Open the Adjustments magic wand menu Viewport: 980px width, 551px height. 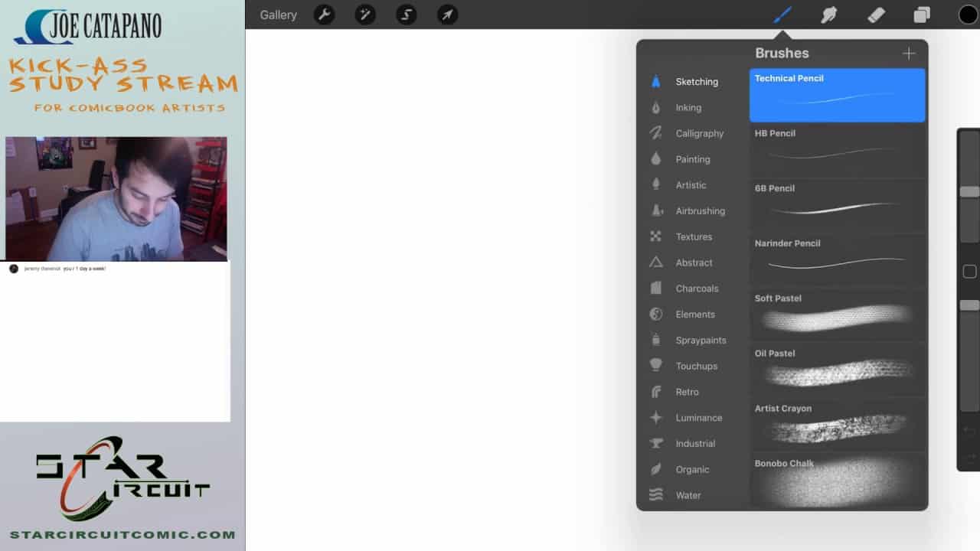[x=365, y=15]
